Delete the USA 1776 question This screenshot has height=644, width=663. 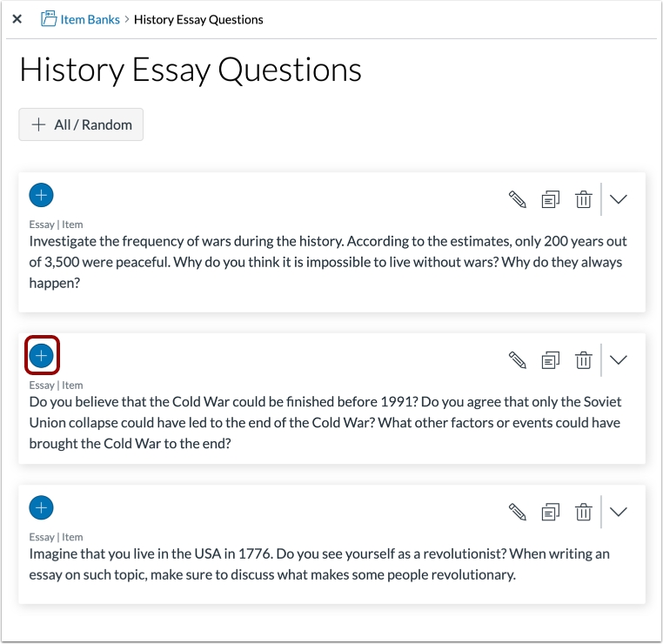[583, 512]
